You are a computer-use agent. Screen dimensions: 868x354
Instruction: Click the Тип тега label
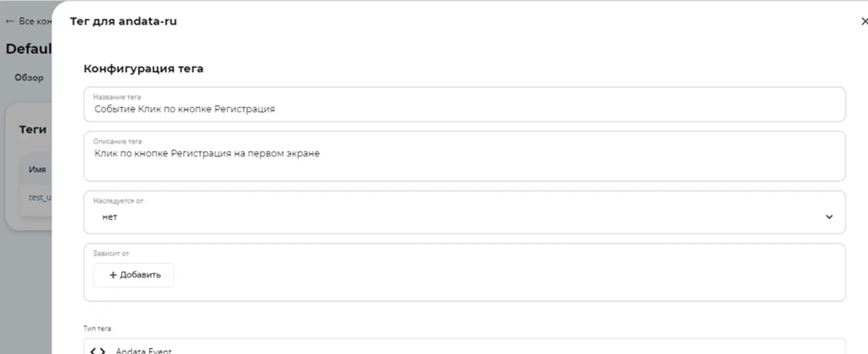click(97, 328)
